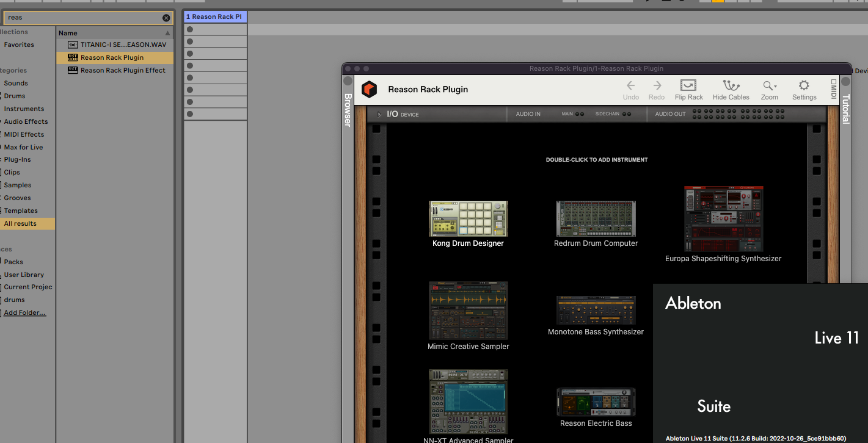
Task: Open User Library in the places list
Action: (x=24, y=275)
